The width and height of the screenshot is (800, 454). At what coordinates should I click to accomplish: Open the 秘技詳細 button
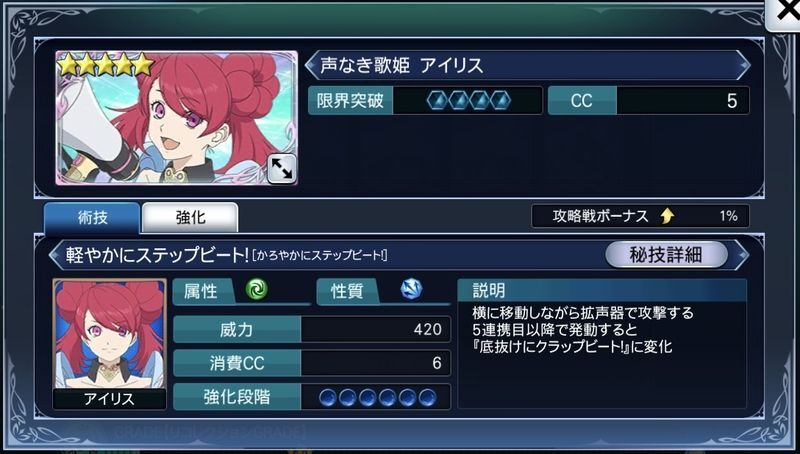click(x=666, y=255)
